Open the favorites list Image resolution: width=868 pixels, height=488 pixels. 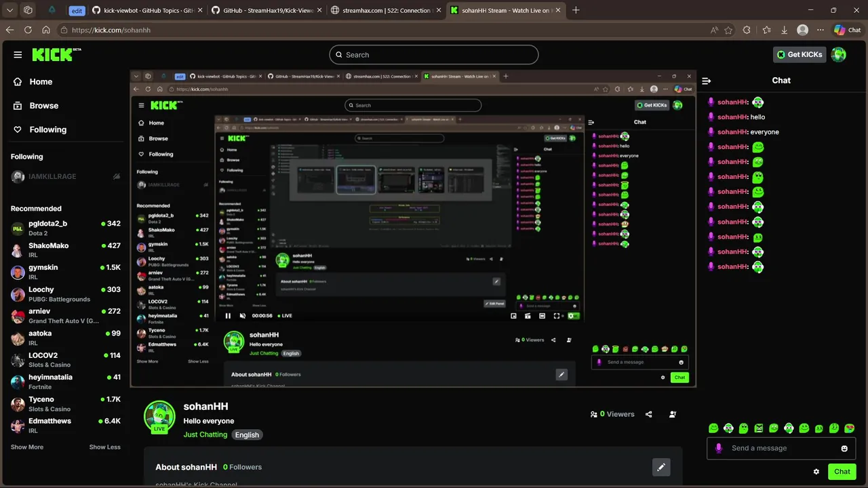[766, 30]
